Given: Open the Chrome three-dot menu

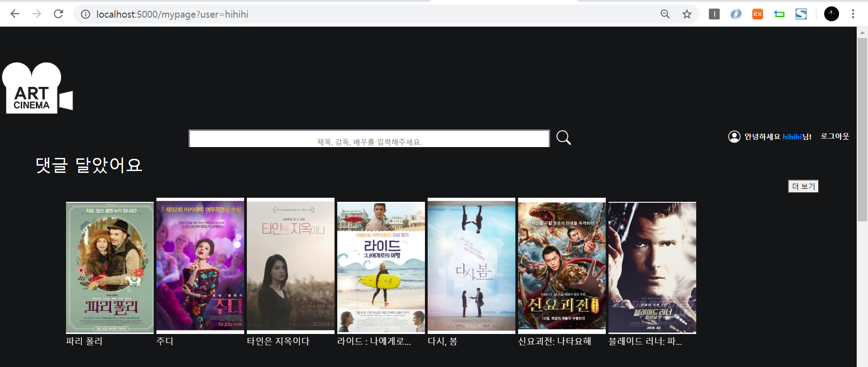Looking at the screenshot, I should pos(853,14).
